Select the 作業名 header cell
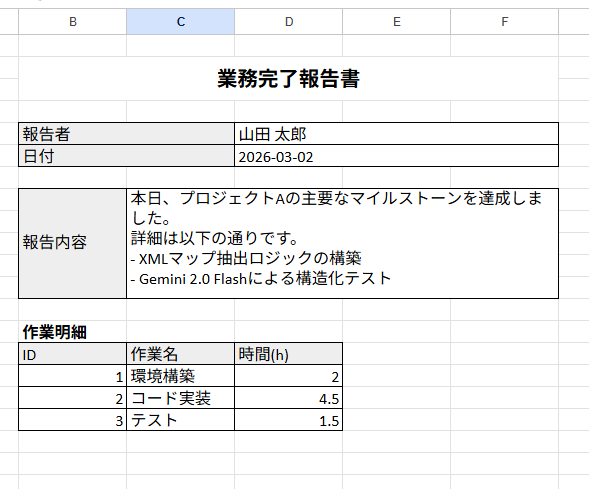Image resolution: width=589 pixels, height=489 pixels. pos(181,354)
